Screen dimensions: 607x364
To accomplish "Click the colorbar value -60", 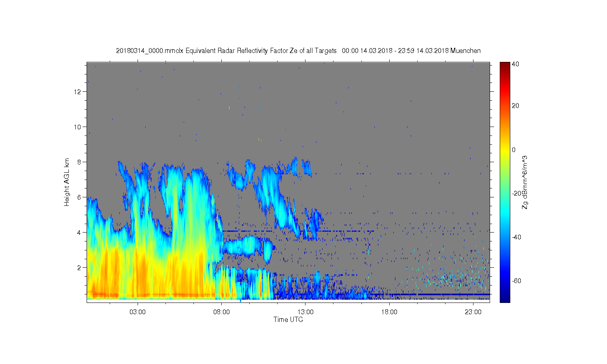I will click(517, 281).
